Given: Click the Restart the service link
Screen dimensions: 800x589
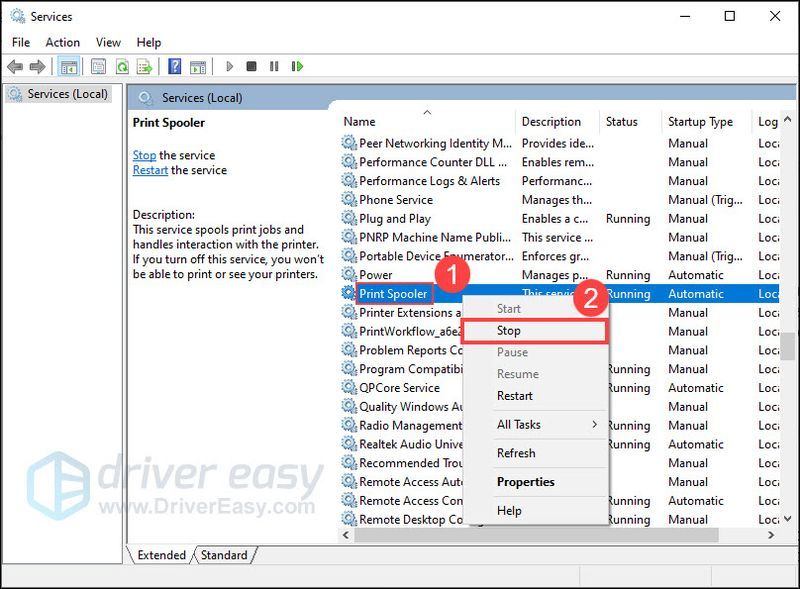Looking at the screenshot, I should (x=150, y=170).
